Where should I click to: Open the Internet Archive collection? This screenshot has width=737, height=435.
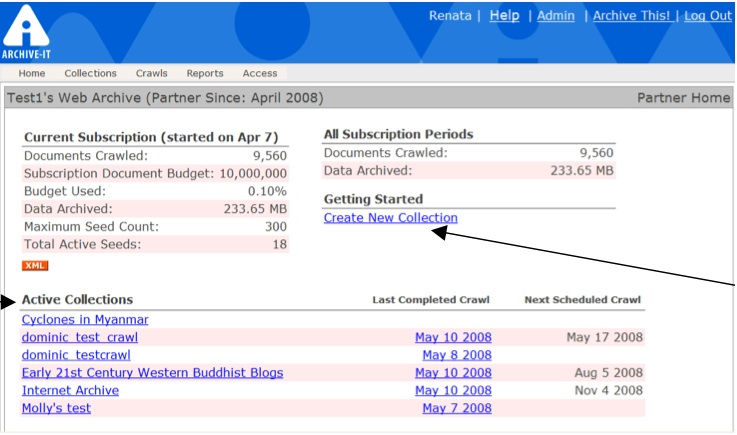[70, 390]
